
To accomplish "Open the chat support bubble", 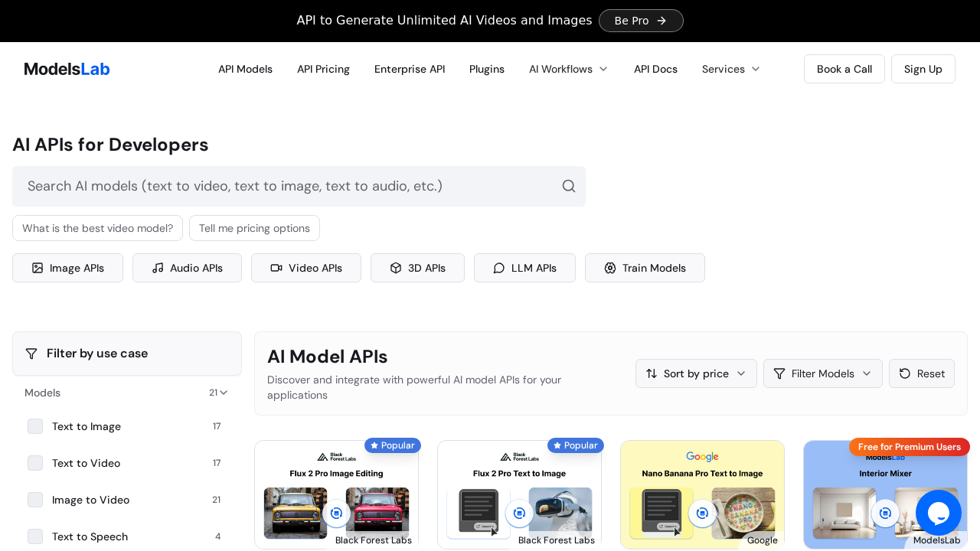I will point(939,513).
